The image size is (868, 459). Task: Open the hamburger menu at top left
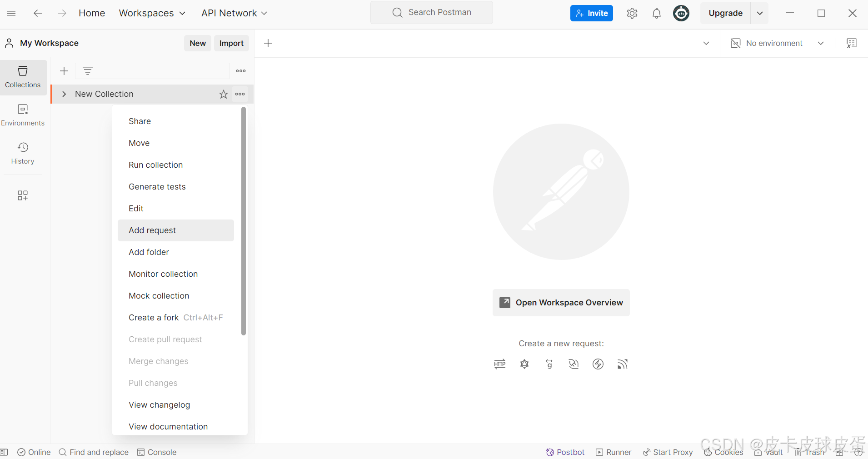click(12, 13)
